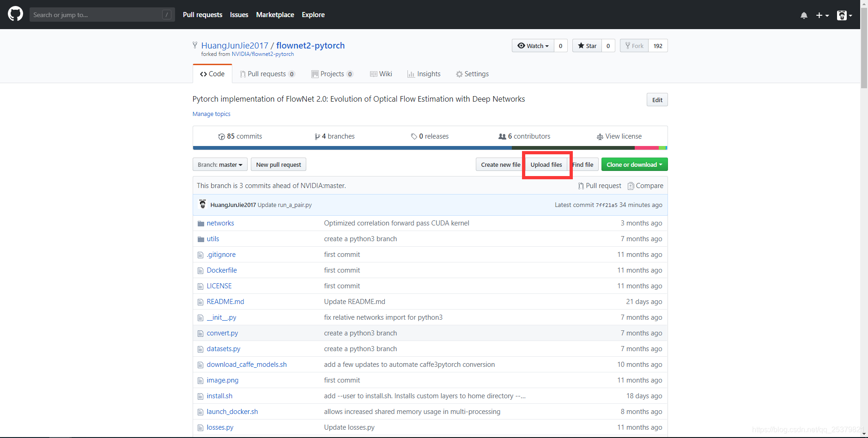The image size is (868, 438).
Task: Open the plus create-new dropdown
Action: pos(822,15)
